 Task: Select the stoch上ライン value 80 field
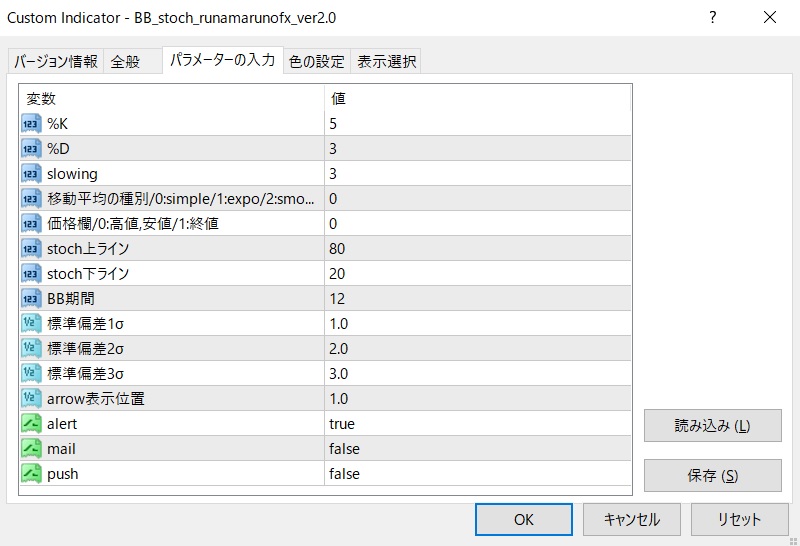478,249
